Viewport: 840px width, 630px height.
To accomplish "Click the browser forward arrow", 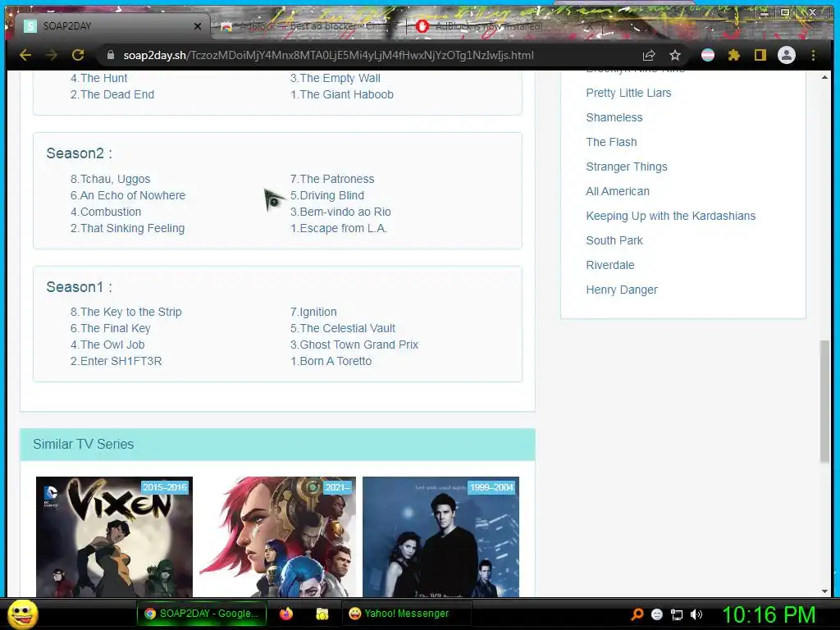I will click(x=52, y=55).
